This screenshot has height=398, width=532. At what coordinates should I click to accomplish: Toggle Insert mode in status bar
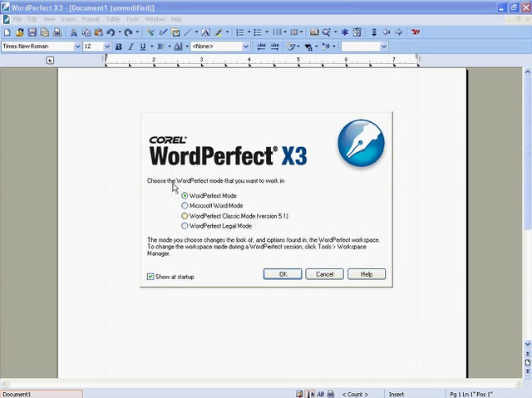pos(397,395)
